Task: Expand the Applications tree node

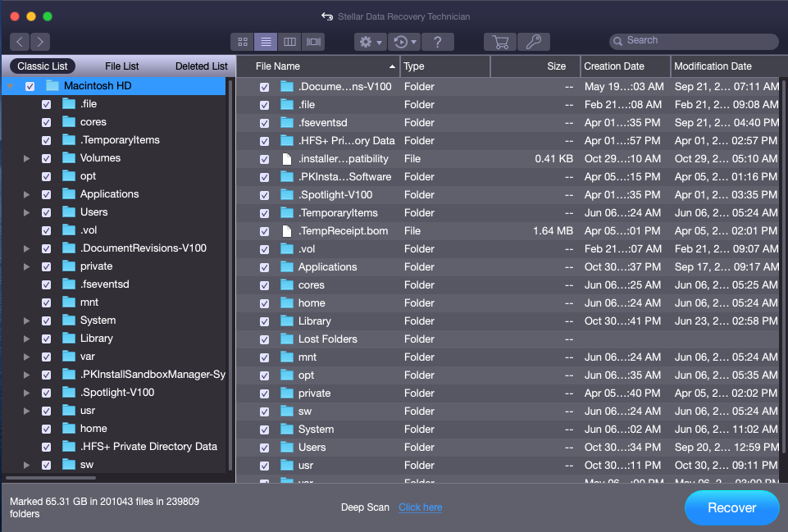Action: (x=26, y=194)
